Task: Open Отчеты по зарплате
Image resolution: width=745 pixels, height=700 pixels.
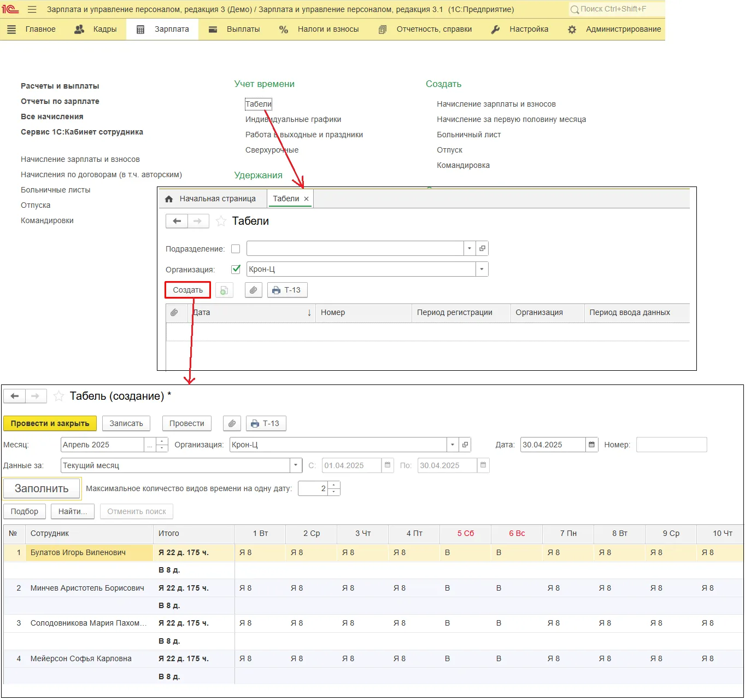Action: (60, 101)
